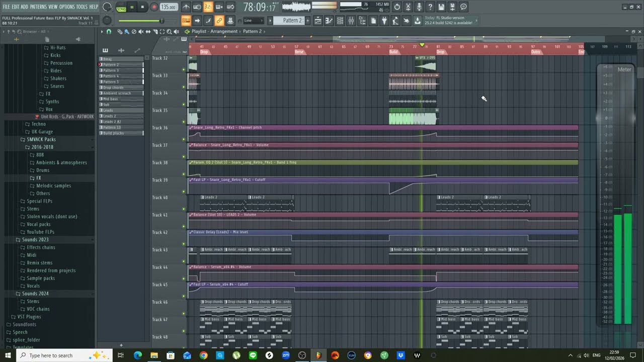Open the FILE menu
644x362 pixels.
pos(6,7)
